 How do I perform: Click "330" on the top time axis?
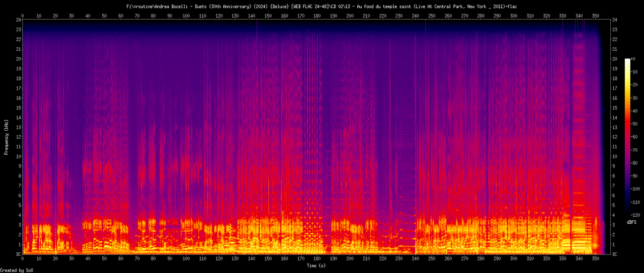(562, 16)
